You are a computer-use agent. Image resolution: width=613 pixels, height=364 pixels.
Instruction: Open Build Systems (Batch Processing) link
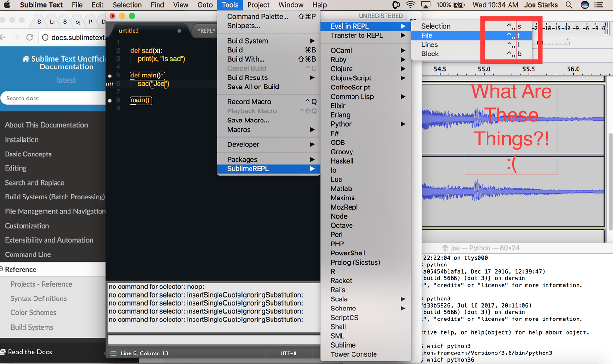click(x=55, y=197)
